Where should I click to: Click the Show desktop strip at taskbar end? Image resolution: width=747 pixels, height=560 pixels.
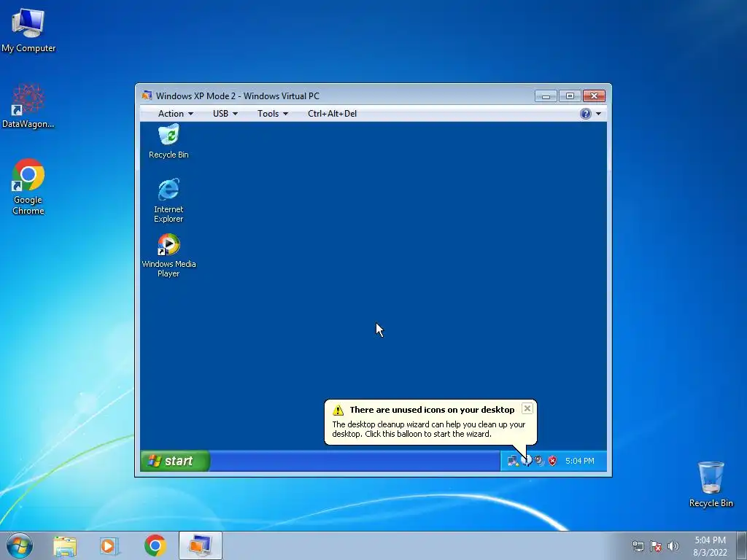[x=743, y=545]
